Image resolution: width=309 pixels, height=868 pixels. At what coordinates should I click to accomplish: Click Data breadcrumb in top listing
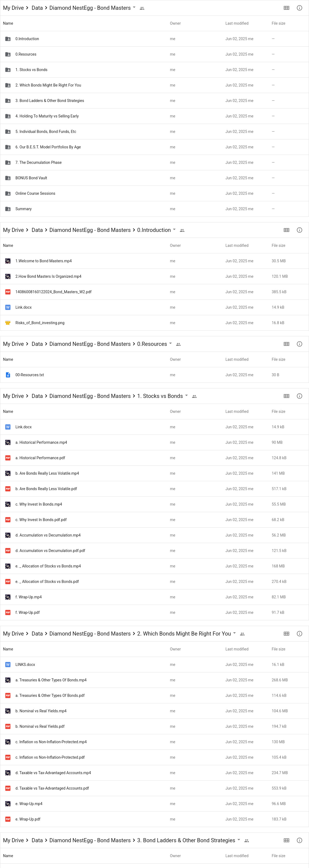click(x=37, y=8)
